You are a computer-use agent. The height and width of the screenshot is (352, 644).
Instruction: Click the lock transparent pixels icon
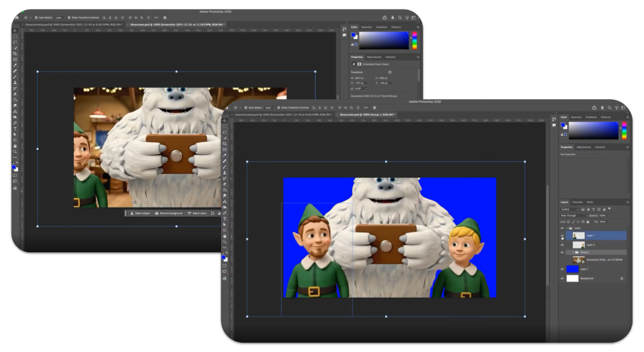pos(568,222)
